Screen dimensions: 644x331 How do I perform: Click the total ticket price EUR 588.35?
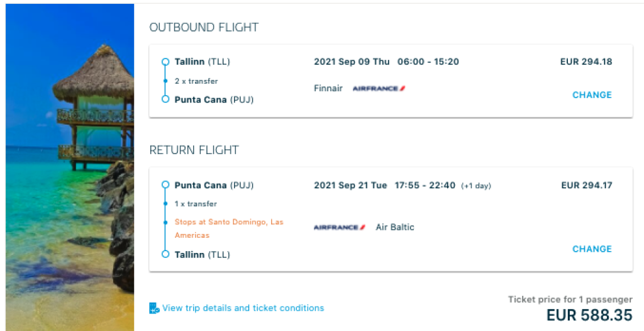pyautogui.click(x=589, y=315)
